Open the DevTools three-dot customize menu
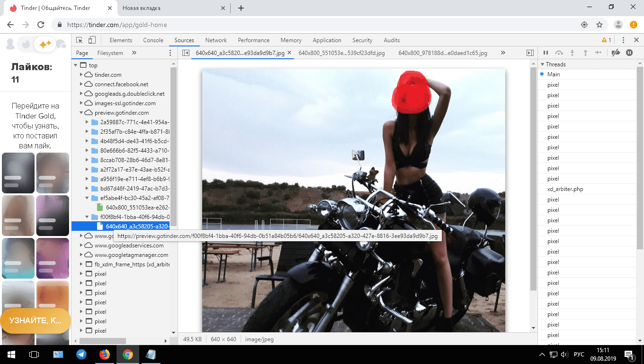Viewport: 644px width, 364px height. [623, 40]
